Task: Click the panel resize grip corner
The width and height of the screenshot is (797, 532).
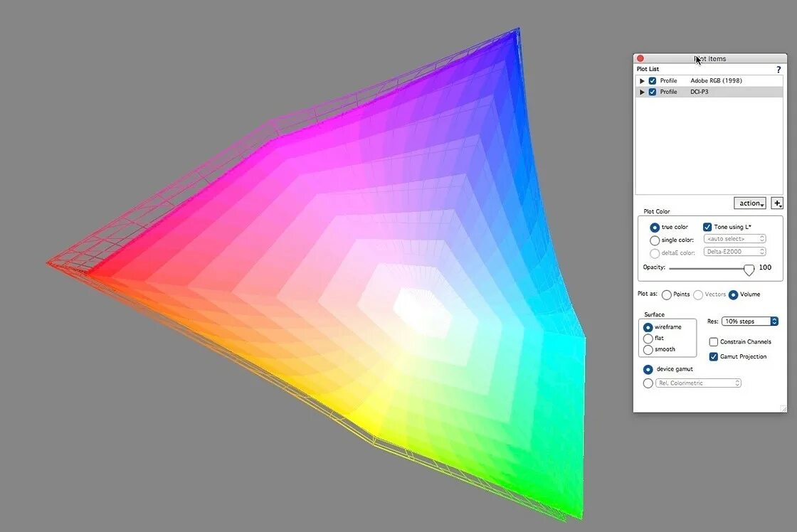Action: tap(783, 408)
